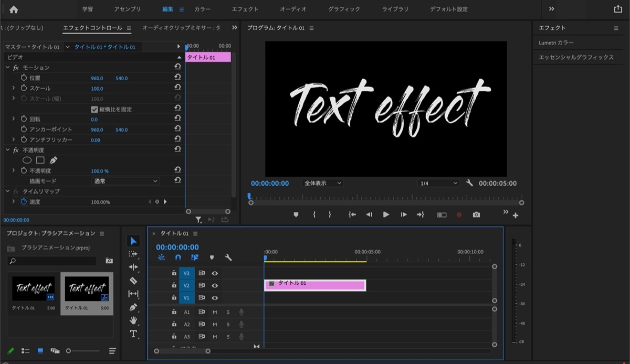
Task: Select the Razor tool
Action: click(x=133, y=281)
